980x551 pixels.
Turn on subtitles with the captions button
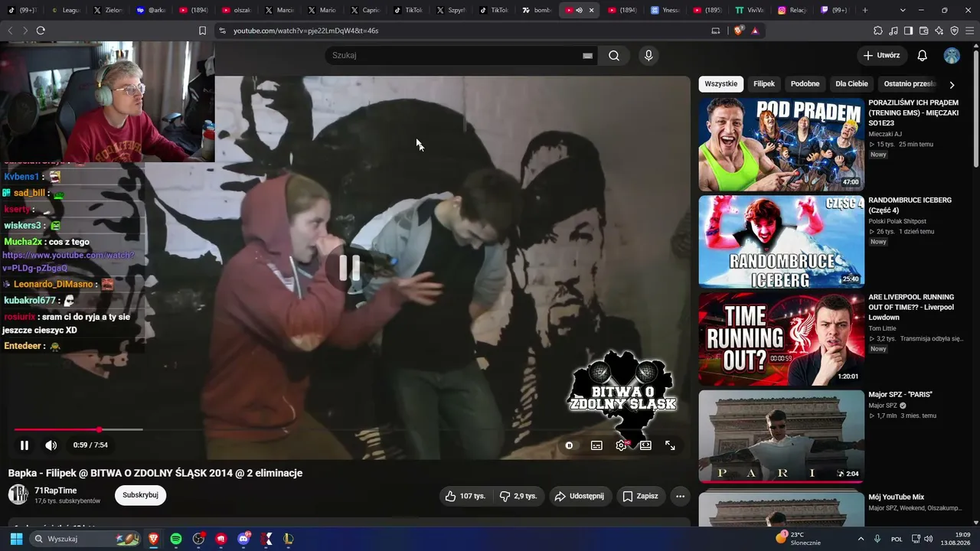[596, 445]
